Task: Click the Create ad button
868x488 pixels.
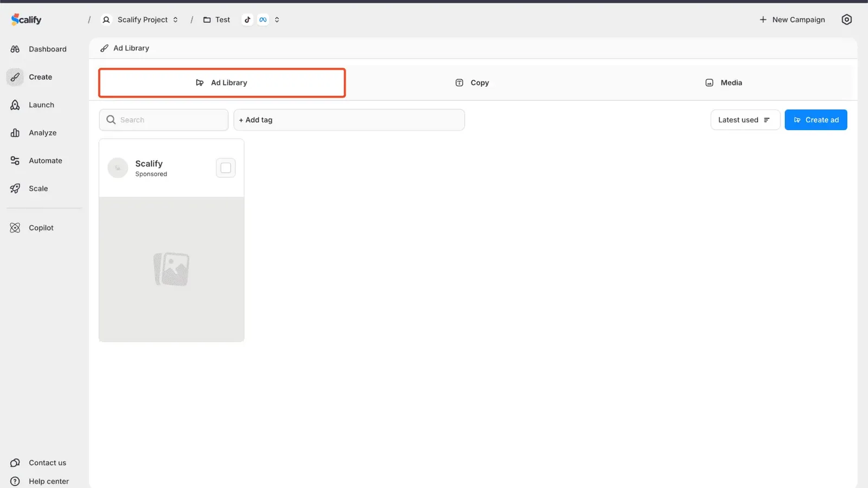Action: pos(816,120)
